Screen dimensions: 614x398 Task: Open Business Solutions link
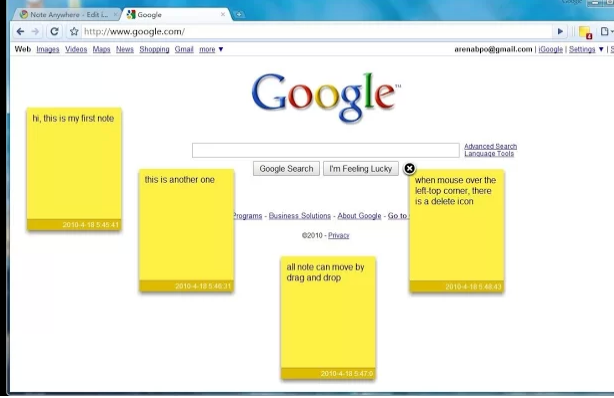point(300,216)
